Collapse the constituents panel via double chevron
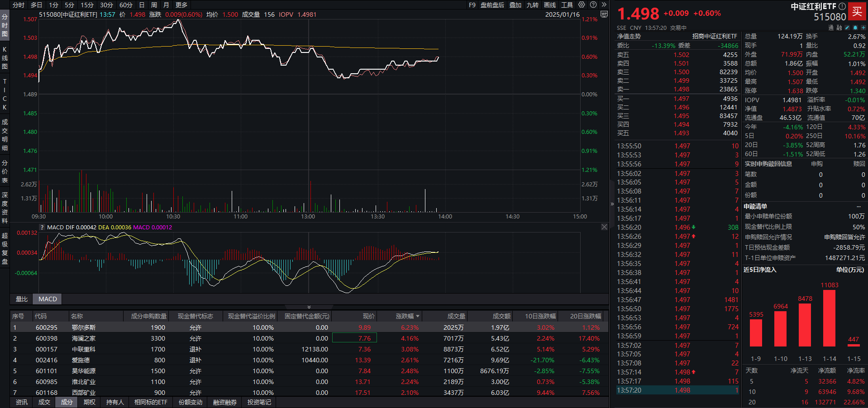The width and height of the screenshot is (868, 408). [309, 307]
